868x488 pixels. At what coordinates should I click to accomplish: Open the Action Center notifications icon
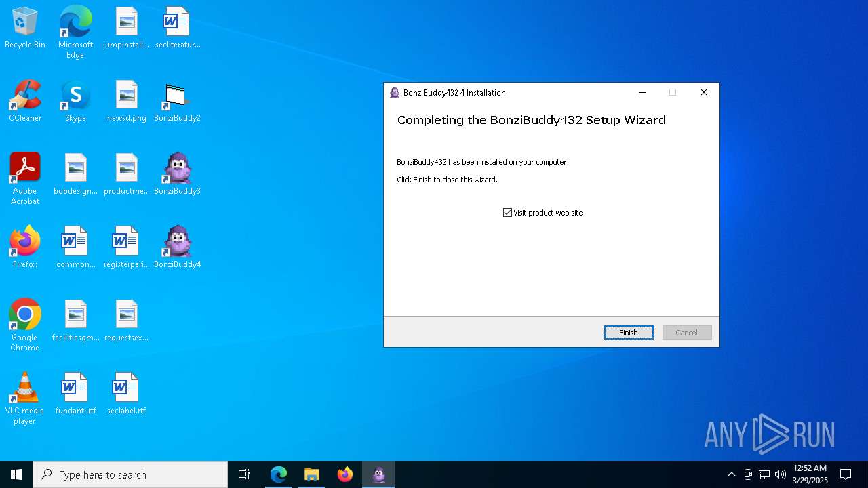pos(846,474)
